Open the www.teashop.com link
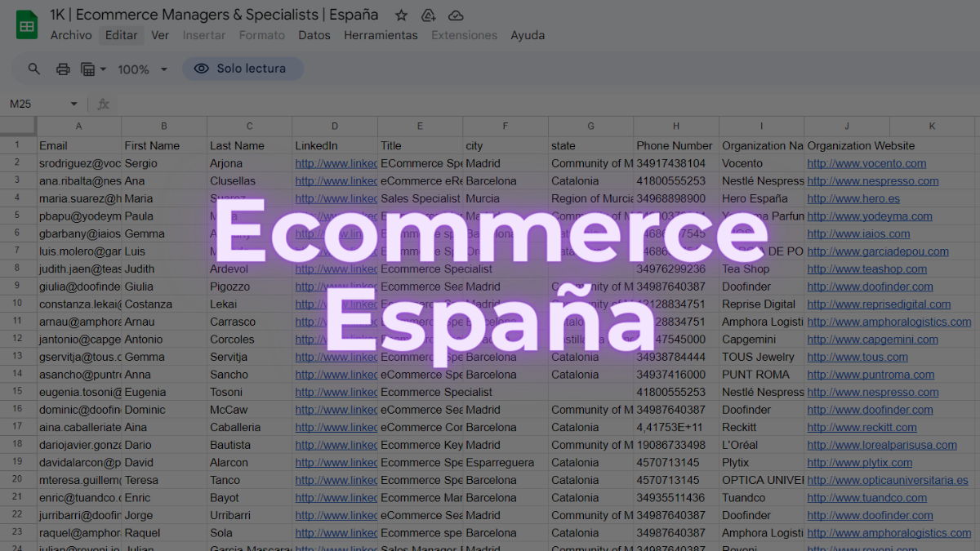 tap(866, 269)
